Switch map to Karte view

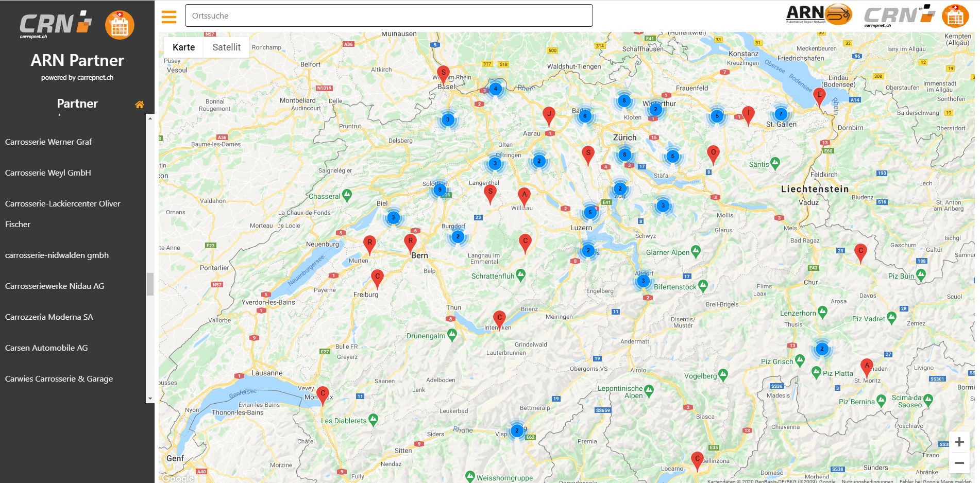click(x=183, y=47)
